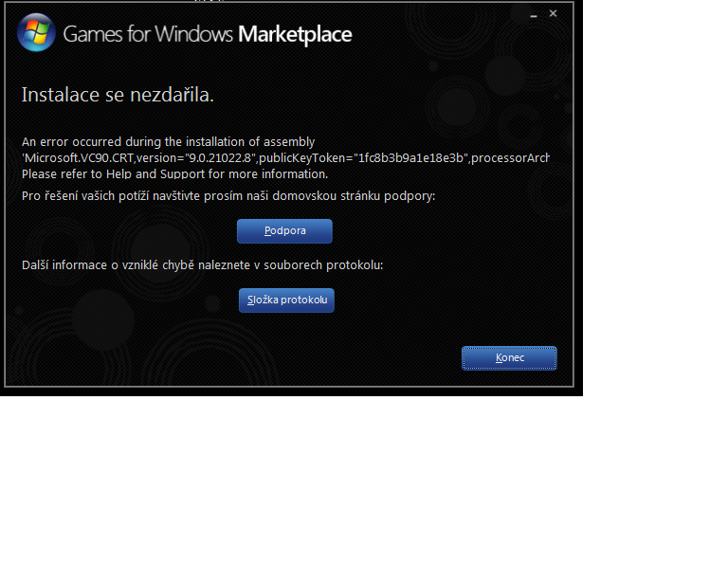Screen dimensions: 728x582
Task: Click the 'Další informace o vzniklé chybě' line
Action: (x=202, y=265)
